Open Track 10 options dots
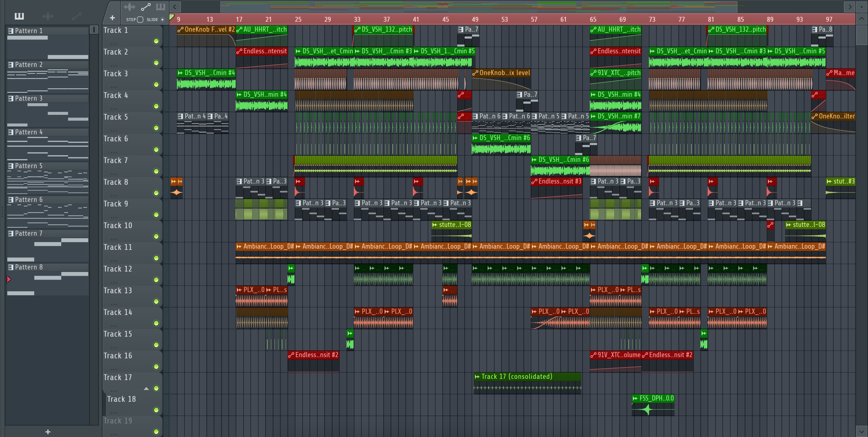This screenshot has height=437, width=868. click(114, 239)
